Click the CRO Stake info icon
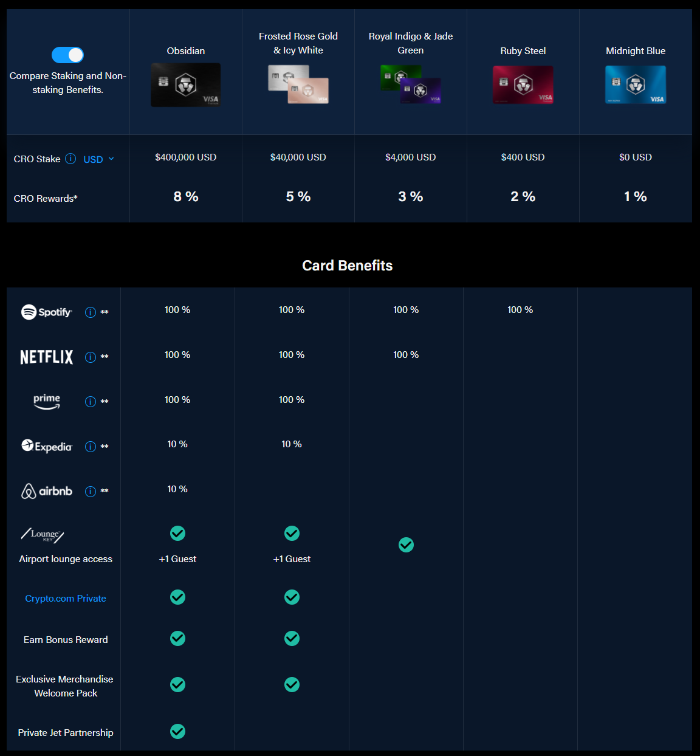Image resolution: width=700 pixels, height=756 pixels. pos(70,159)
